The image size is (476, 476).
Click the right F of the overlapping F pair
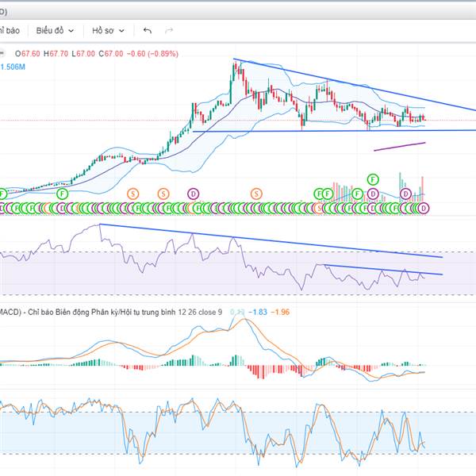point(328,194)
